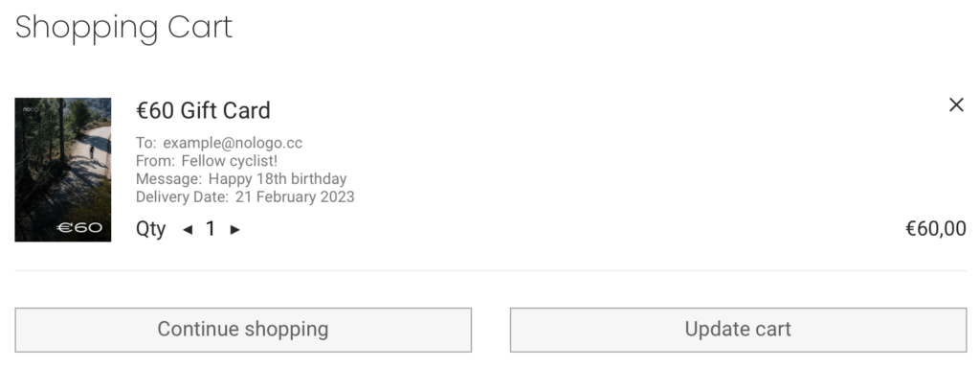Select the €60,00 item price
This screenshot has height=368, width=980.
936,229
